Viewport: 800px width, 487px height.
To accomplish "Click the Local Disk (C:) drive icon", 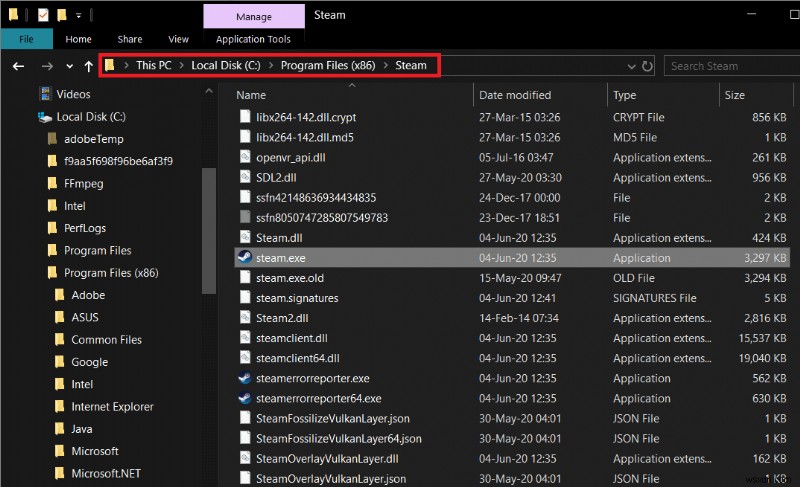I will click(x=45, y=117).
